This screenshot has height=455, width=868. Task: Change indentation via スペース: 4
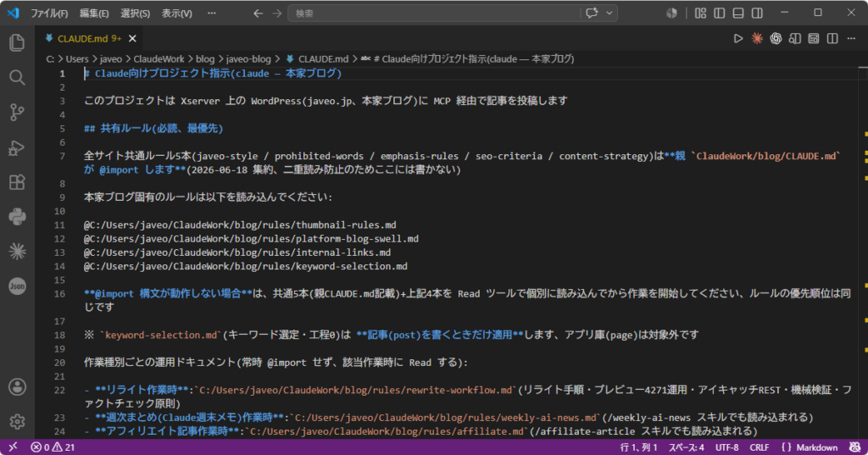(686, 447)
